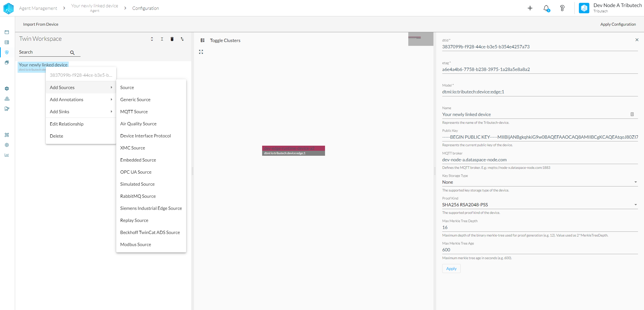
Task: Go to Agent Management breadcrumb
Action: 38,8
